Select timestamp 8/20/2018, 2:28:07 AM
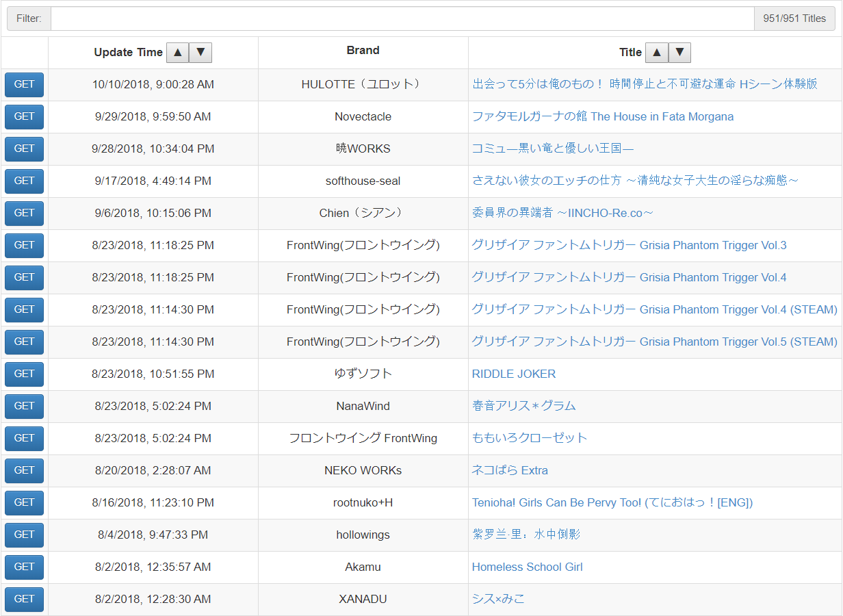The image size is (843, 616). 153,471
